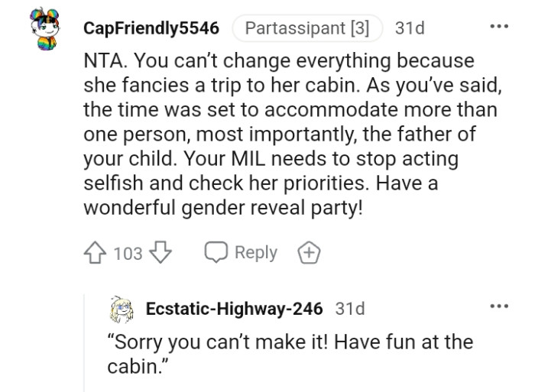Open the Ecstatic-Highway-246 username profile link
535x392 pixels.
(x=235, y=309)
